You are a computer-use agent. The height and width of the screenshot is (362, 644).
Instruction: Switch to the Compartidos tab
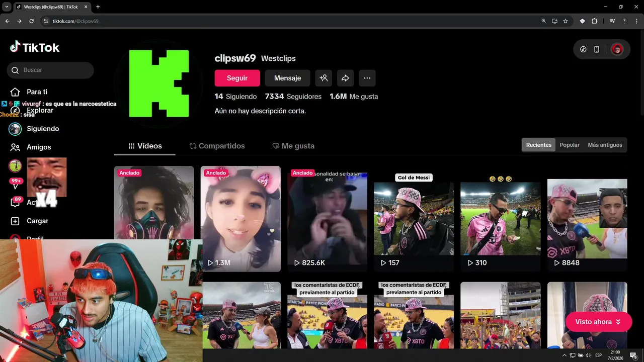(217, 146)
